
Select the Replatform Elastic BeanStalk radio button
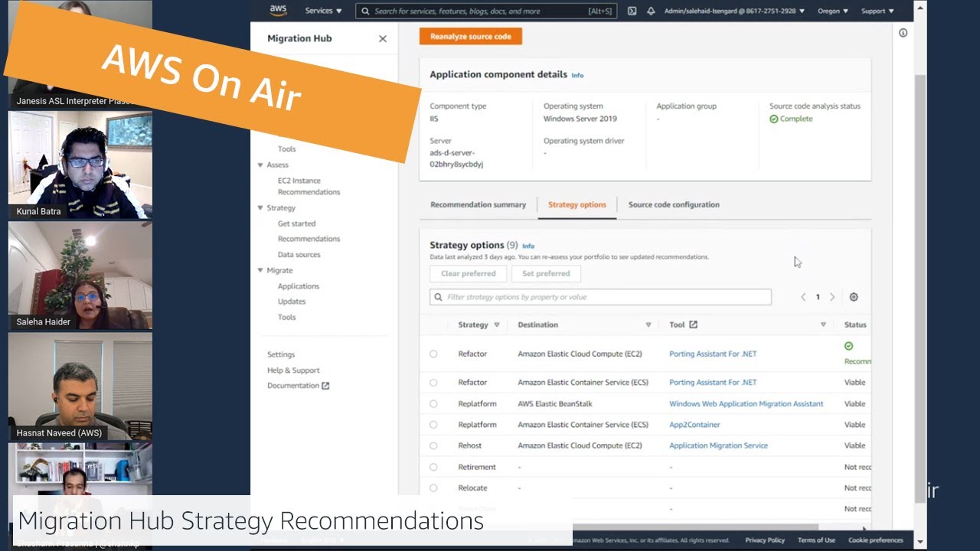coord(433,404)
